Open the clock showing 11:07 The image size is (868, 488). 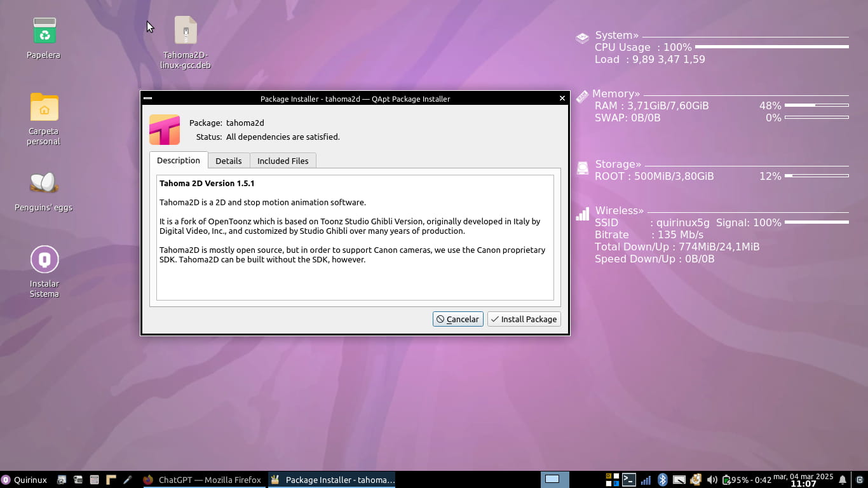tap(803, 480)
